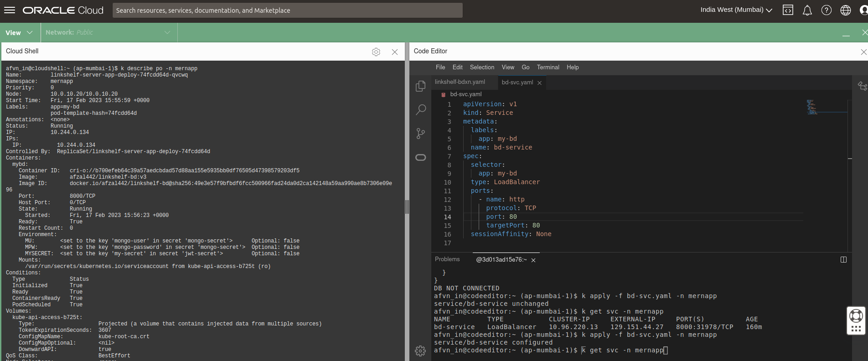The image size is (868, 361).
Task: Open the Terminal menu
Action: [x=548, y=67]
